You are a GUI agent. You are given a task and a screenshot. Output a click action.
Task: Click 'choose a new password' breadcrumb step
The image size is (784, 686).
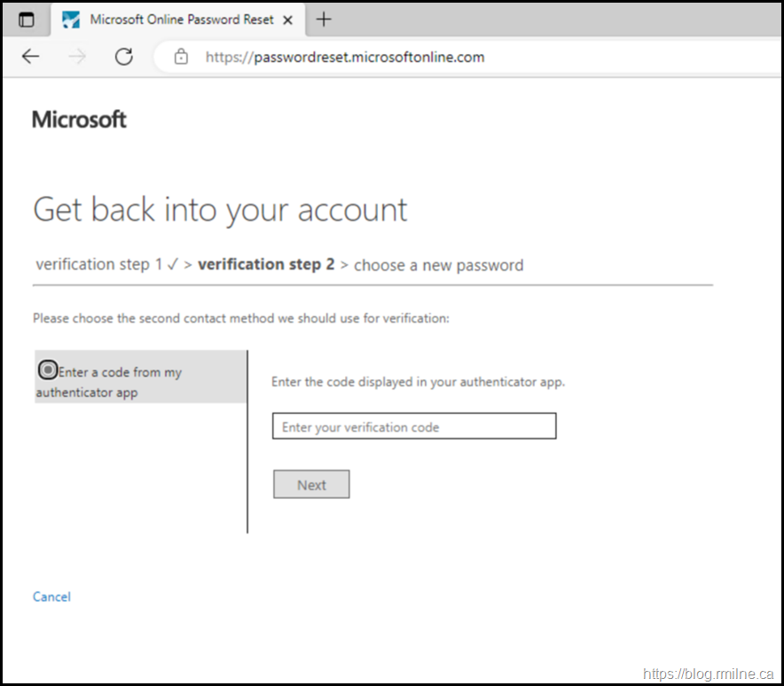pos(438,265)
